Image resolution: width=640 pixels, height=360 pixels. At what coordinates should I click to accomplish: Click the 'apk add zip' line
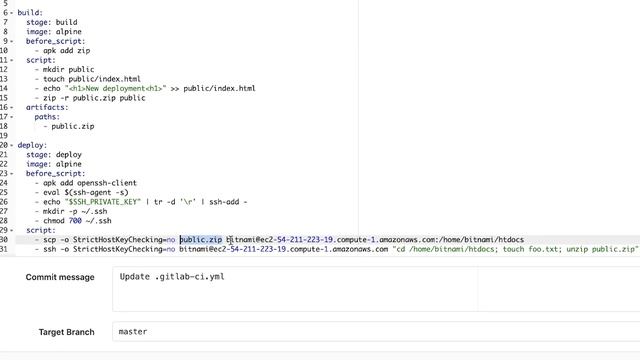[62, 51]
